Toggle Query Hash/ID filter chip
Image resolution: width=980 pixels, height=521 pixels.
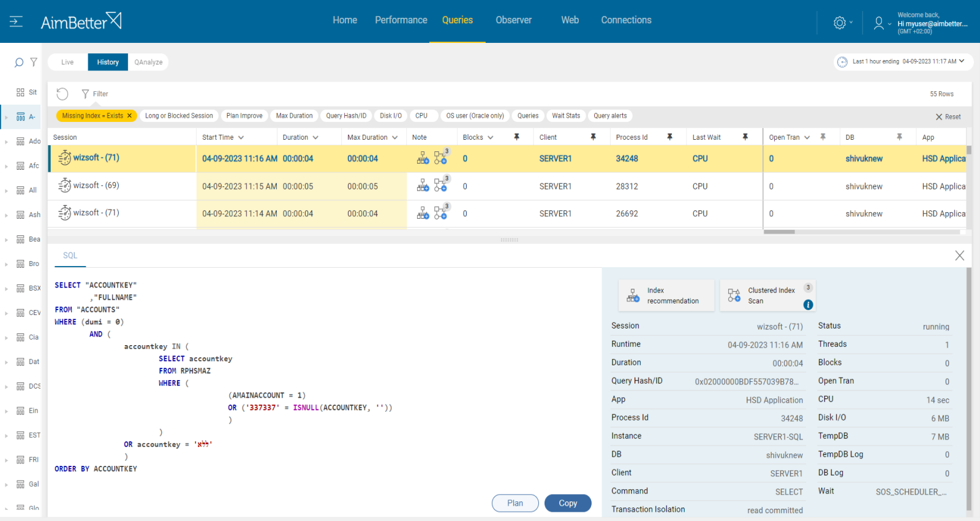(x=346, y=116)
